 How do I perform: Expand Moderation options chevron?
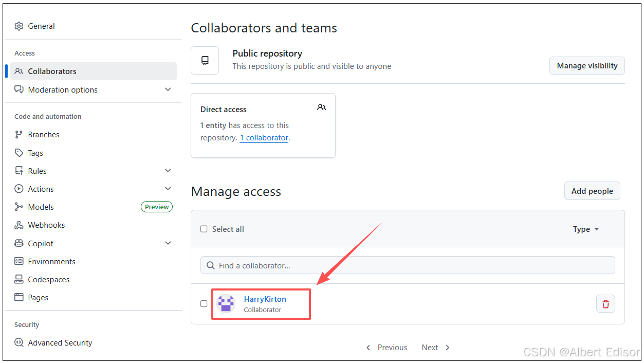point(168,89)
